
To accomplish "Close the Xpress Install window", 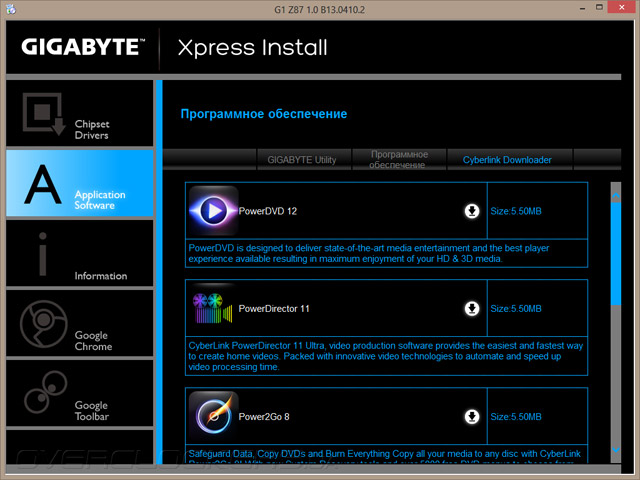I will pos(622,7).
